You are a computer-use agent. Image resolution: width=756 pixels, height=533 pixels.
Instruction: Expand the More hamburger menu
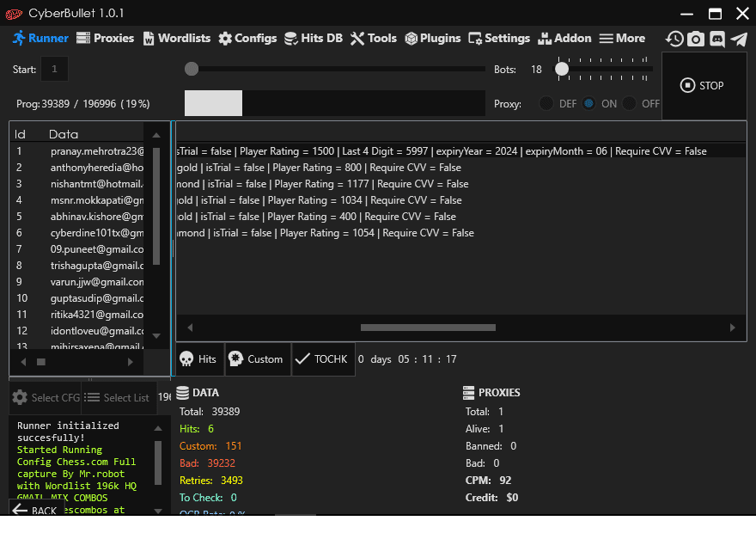pos(622,38)
